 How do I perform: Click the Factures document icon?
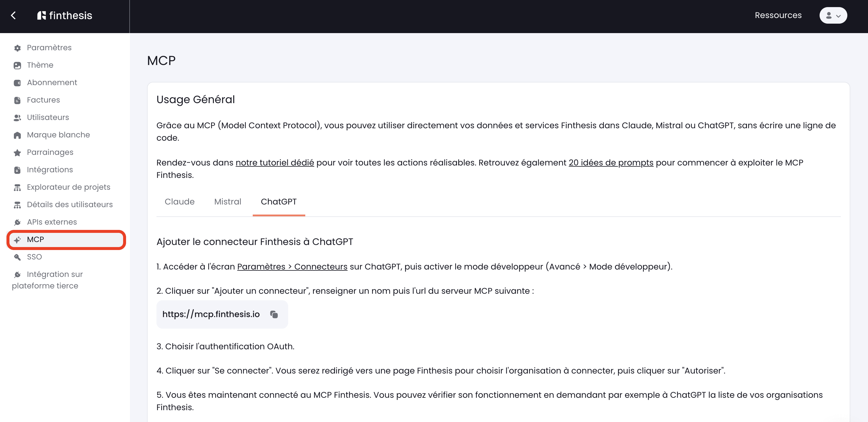point(17,100)
